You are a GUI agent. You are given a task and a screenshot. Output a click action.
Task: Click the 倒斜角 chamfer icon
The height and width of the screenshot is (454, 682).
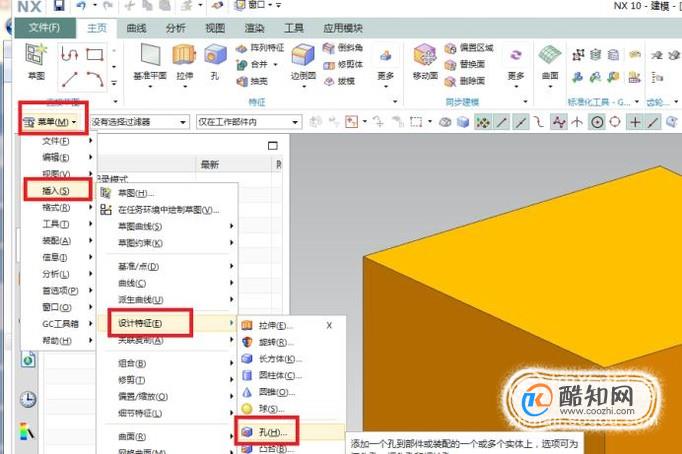329,48
